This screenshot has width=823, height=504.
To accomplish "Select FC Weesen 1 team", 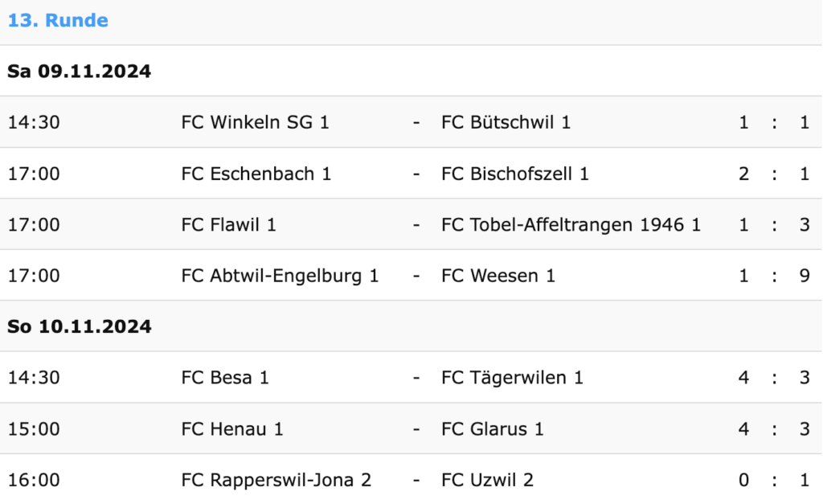I will (x=498, y=276).
